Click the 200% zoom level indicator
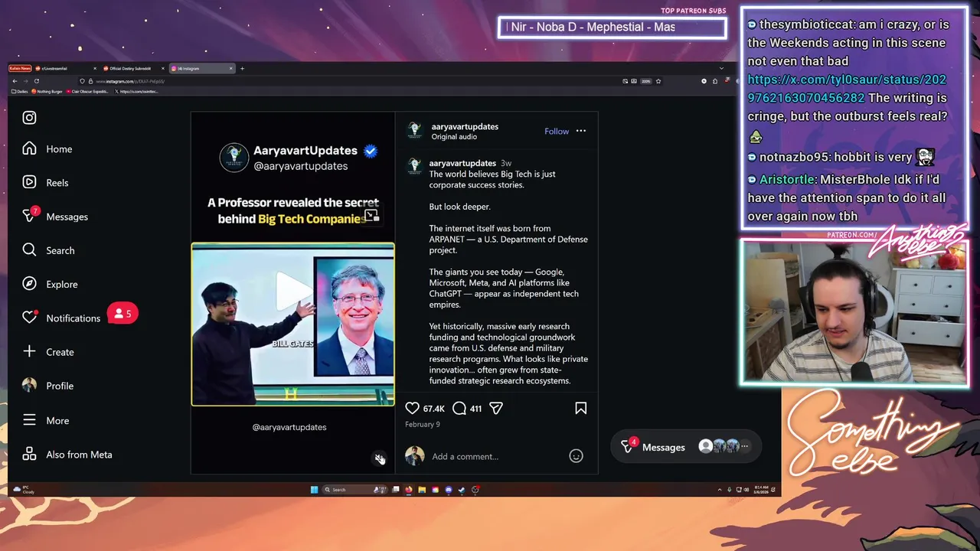980x551 pixels. point(645,81)
